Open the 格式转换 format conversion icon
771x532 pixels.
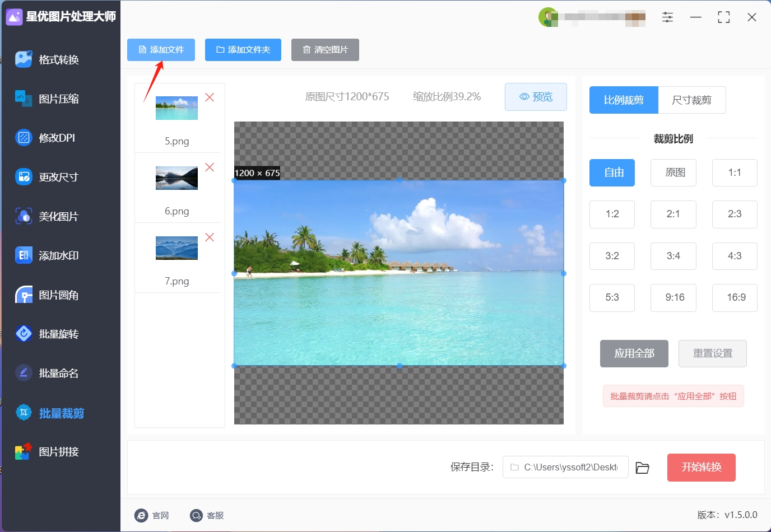(24, 59)
